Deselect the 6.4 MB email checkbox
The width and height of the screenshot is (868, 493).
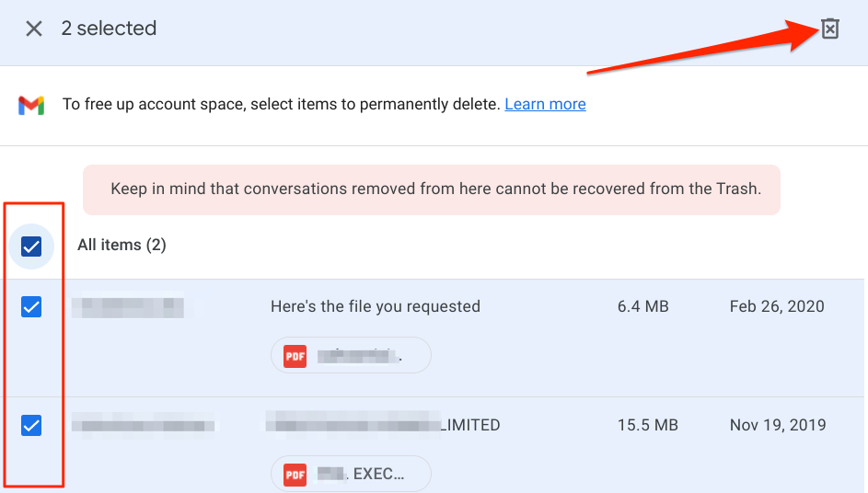click(31, 307)
